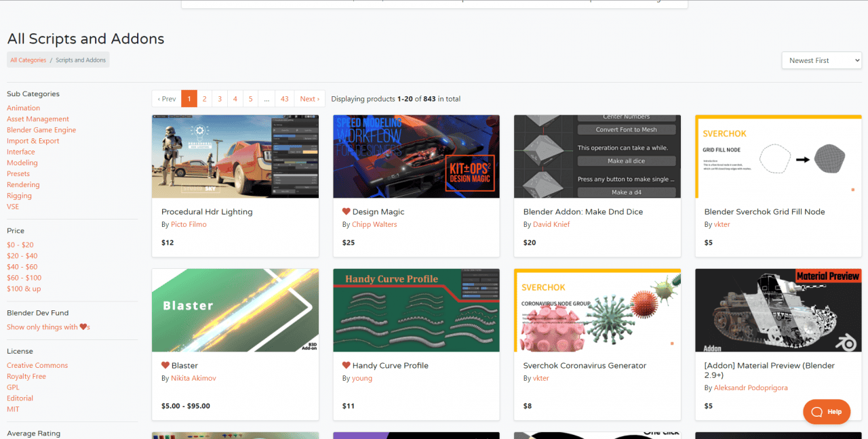The image size is (868, 439).
Task: Select the Modeling subcategory
Action: click(23, 163)
